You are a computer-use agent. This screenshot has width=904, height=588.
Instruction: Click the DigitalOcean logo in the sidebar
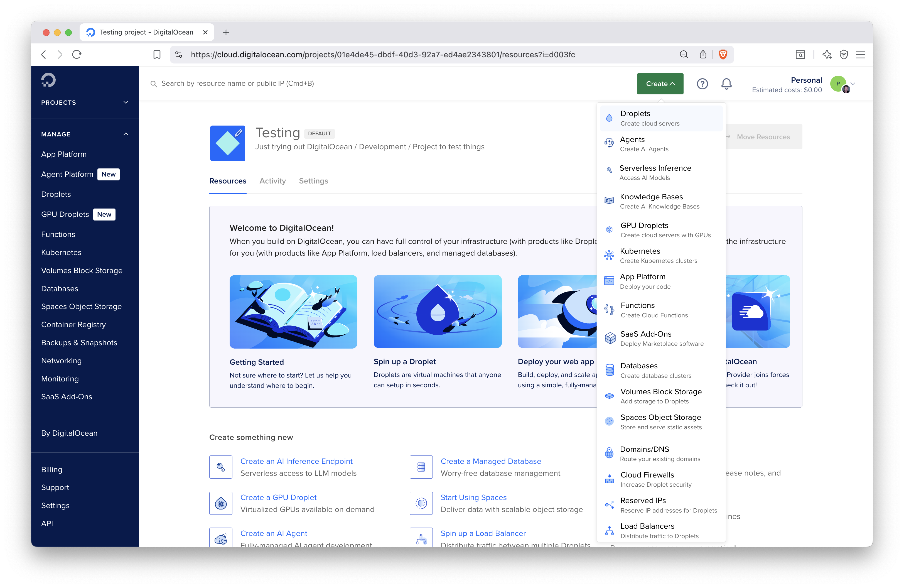[48, 80]
